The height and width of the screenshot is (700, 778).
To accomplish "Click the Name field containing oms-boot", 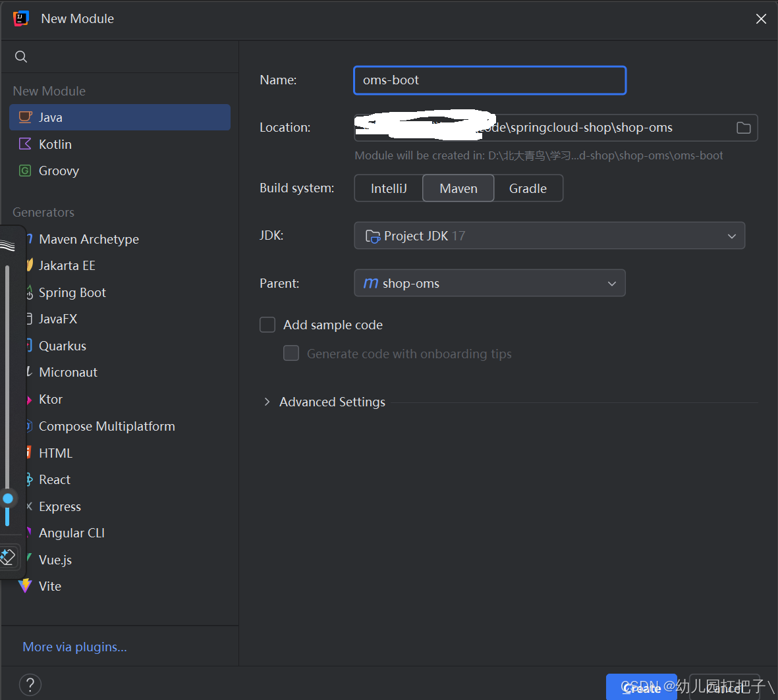I will click(x=489, y=80).
